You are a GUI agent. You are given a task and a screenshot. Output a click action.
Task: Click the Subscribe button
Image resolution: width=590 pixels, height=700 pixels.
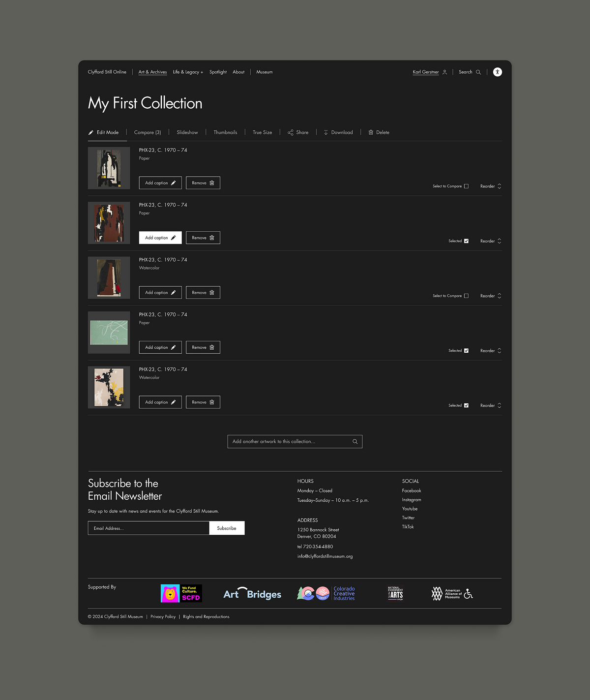(227, 528)
